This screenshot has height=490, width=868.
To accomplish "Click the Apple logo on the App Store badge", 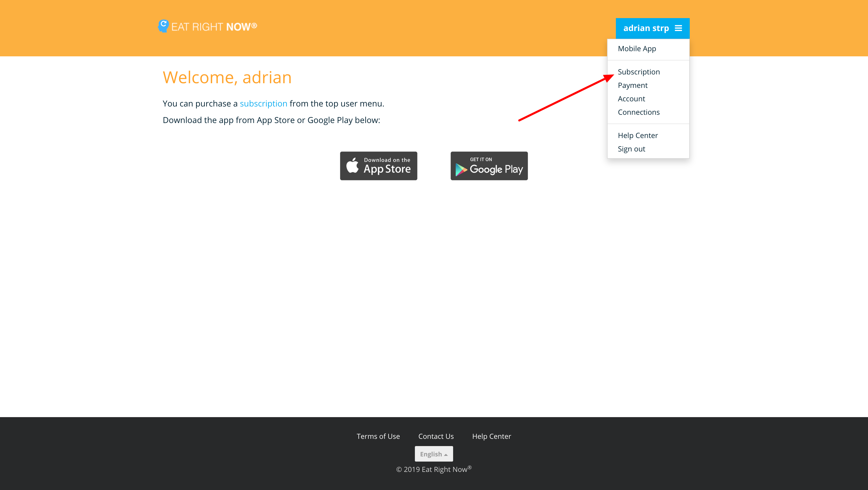I will click(352, 165).
